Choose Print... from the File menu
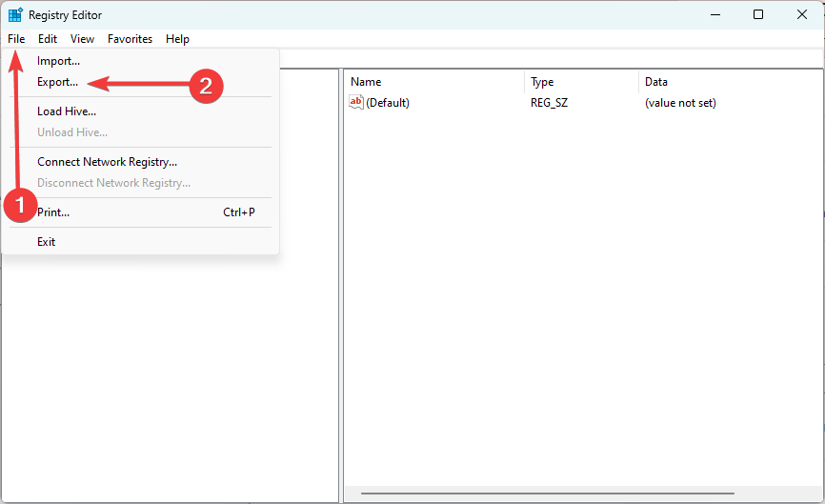 point(53,212)
